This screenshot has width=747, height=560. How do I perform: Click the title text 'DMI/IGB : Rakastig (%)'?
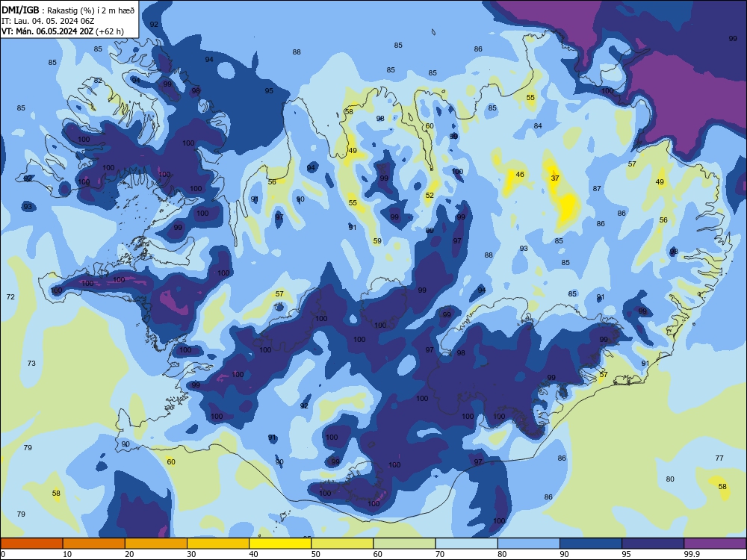point(49,10)
